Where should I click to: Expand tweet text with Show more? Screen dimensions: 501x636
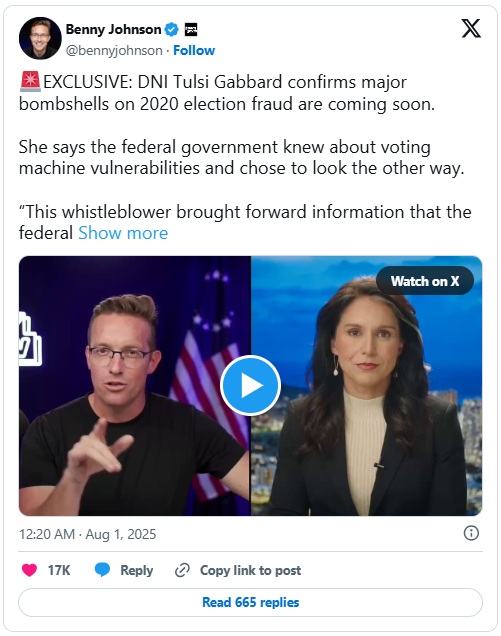(123, 233)
